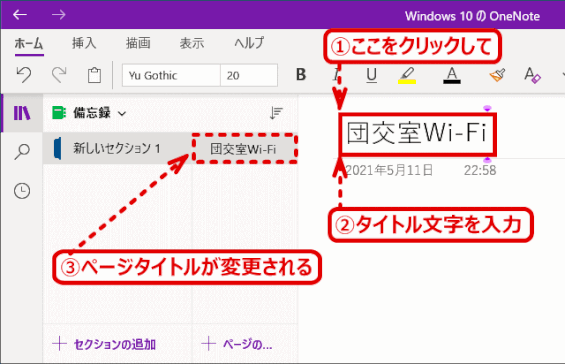Redo the last action
The height and width of the screenshot is (364, 565).
59,75
